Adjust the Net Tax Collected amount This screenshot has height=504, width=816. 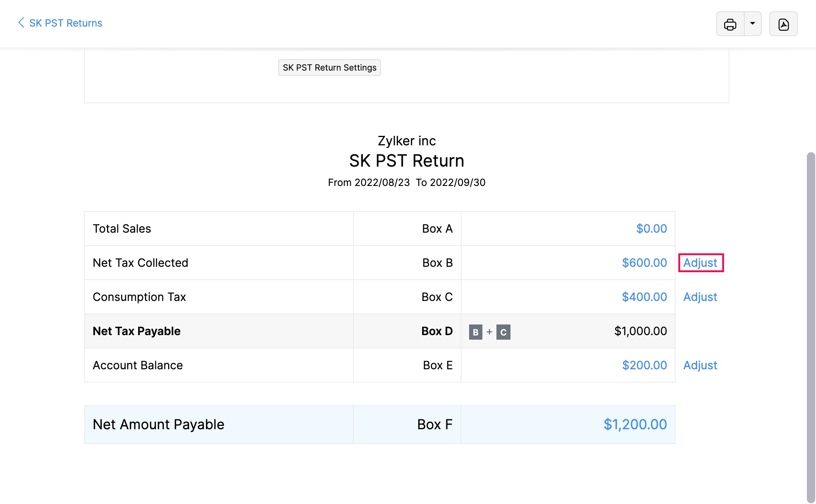tap(700, 263)
